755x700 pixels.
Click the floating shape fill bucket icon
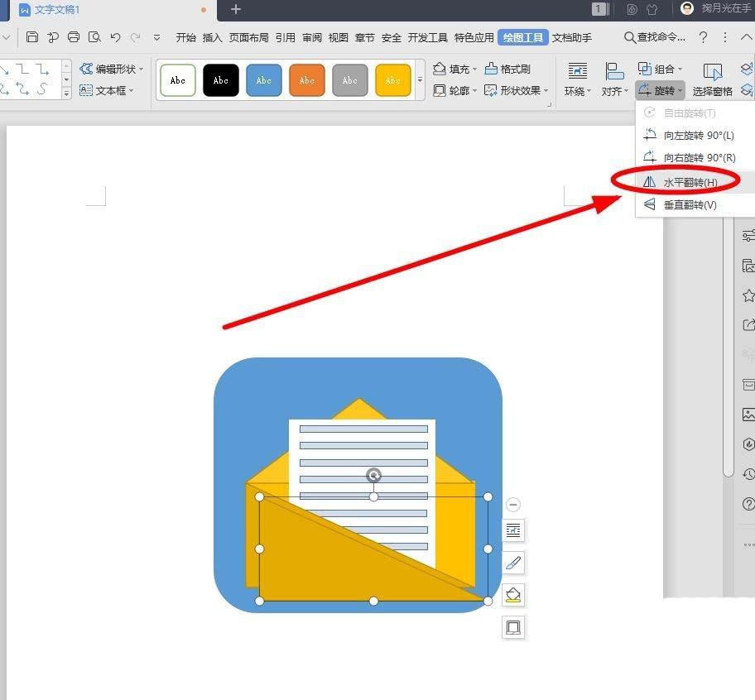[513, 595]
